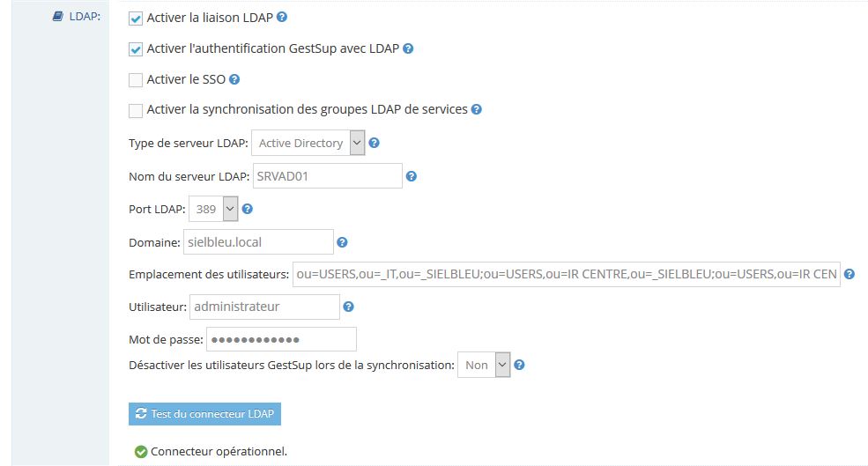Image resolution: width=868 pixels, height=466 pixels.
Task: Click the Test du connecteur LDAP button
Action: (x=204, y=414)
